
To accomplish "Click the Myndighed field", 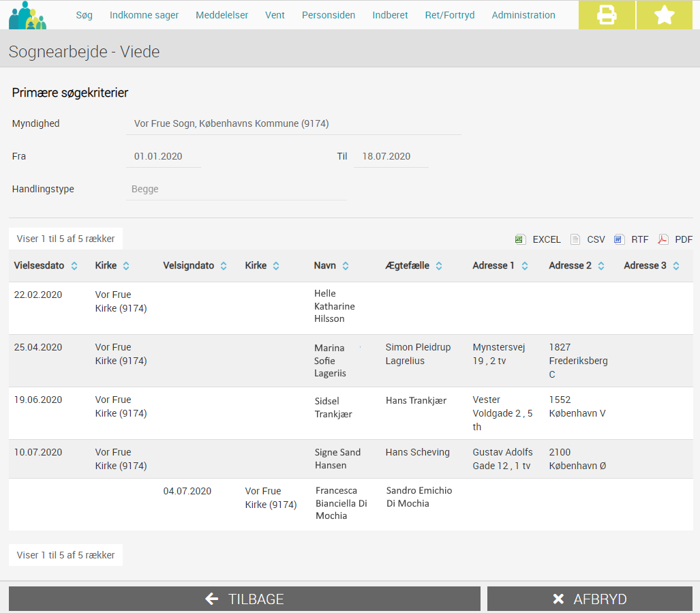I will pos(294,123).
